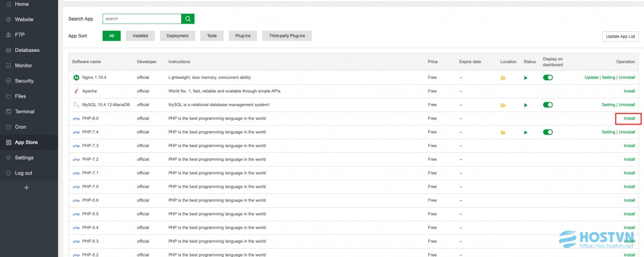
Task: Select the Plug-ins app sort tab
Action: tap(243, 36)
